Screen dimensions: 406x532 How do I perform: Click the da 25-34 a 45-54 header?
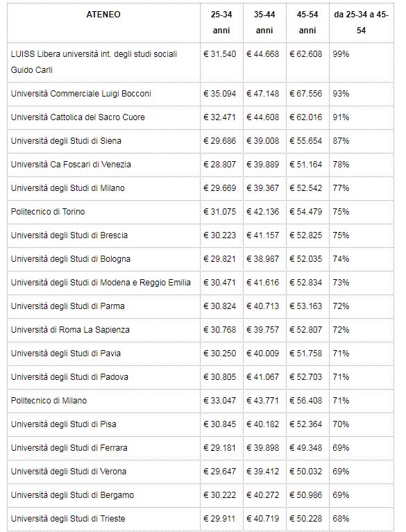(x=361, y=22)
